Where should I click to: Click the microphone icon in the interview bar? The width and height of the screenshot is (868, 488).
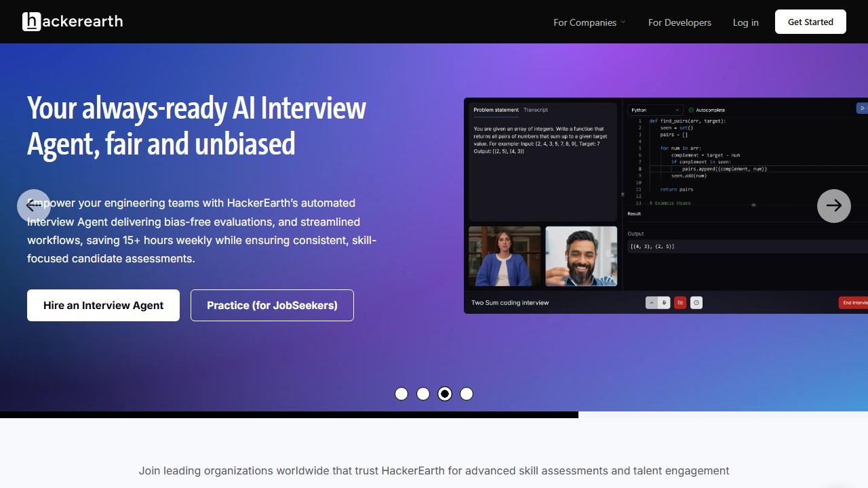665,303
